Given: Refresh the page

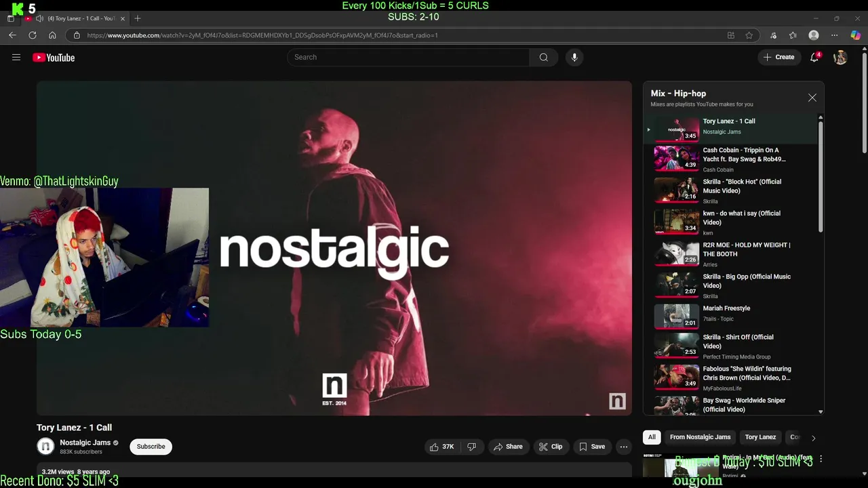Looking at the screenshot, I should (x=32, y=35).
